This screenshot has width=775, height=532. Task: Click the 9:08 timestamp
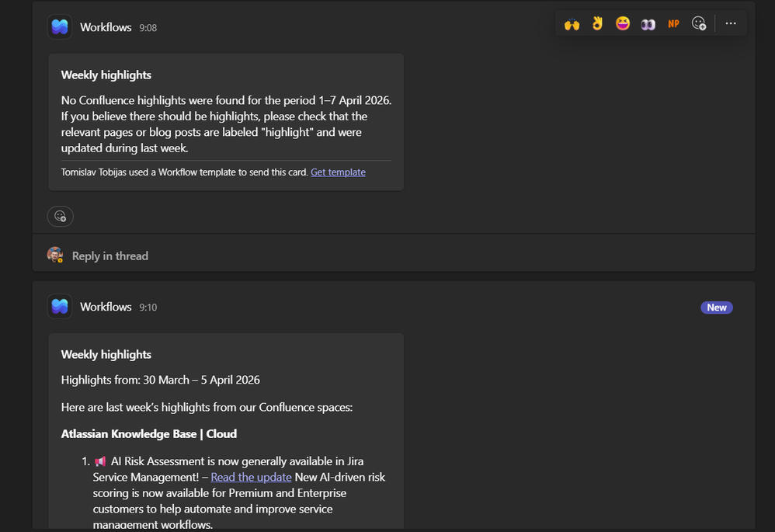click(148, 28)
